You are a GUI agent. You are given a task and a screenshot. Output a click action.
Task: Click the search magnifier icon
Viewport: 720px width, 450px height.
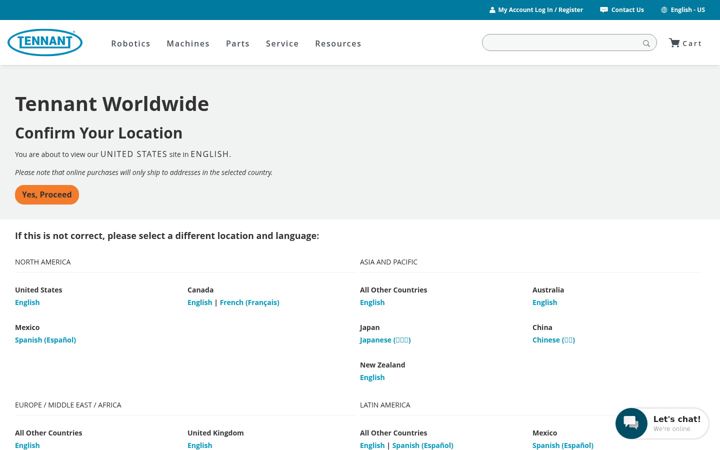tap(646, 43)
